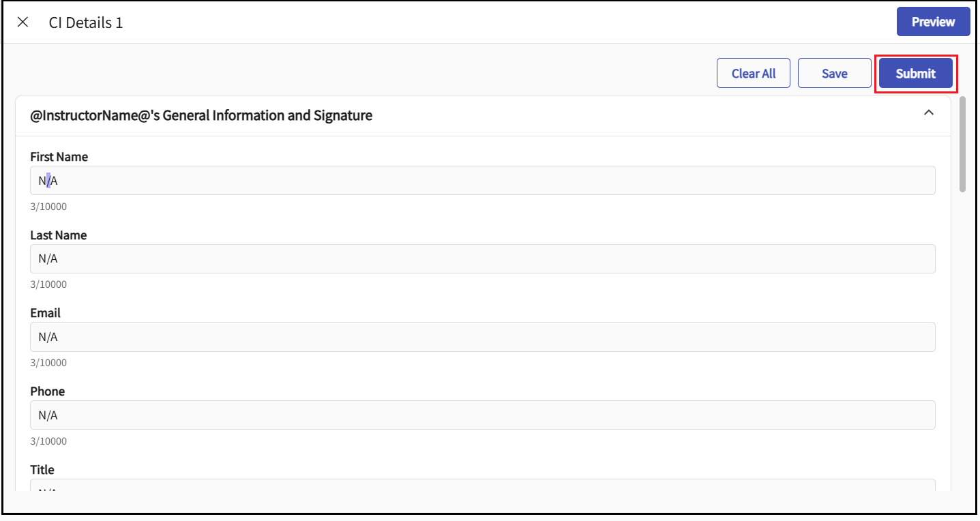Click the Email field label
The height and width of the screenshot is (521, 980).
coord(46,313)
